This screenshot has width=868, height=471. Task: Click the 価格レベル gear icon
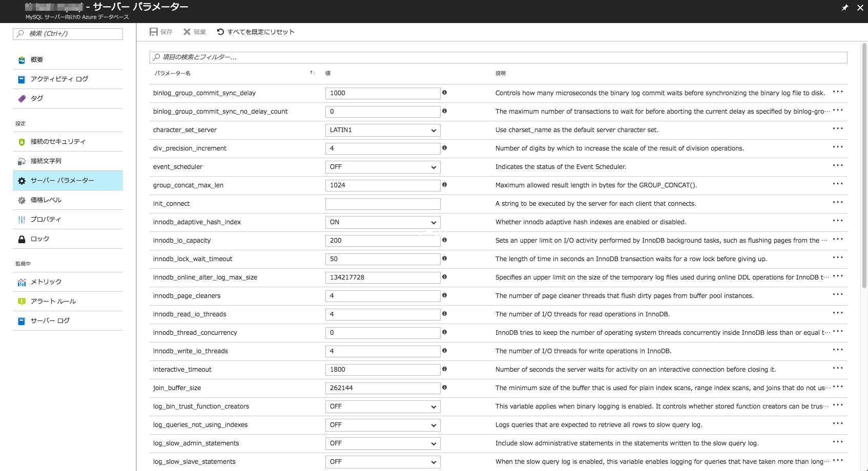click(22, 200)
